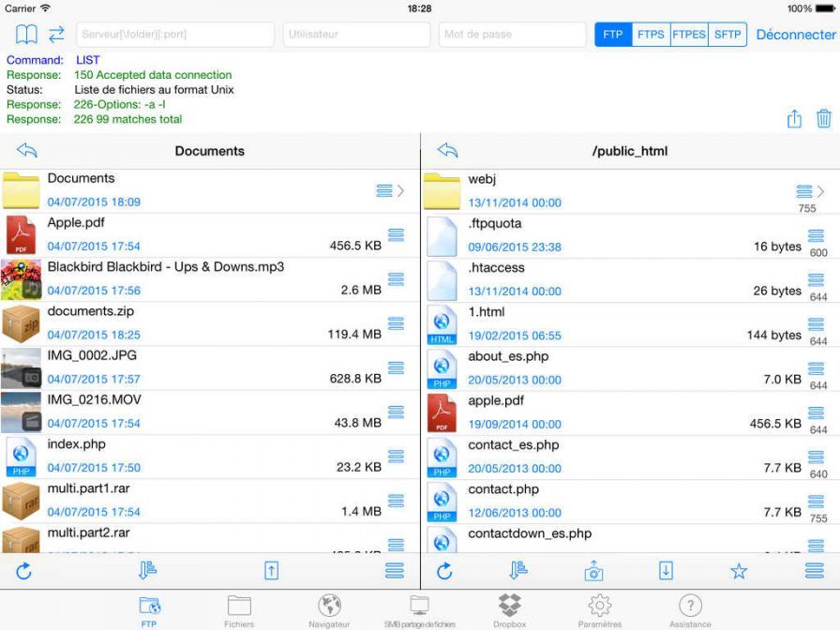
Task: Tap the camera icon in right toolbar
Action: coord(592,571)
